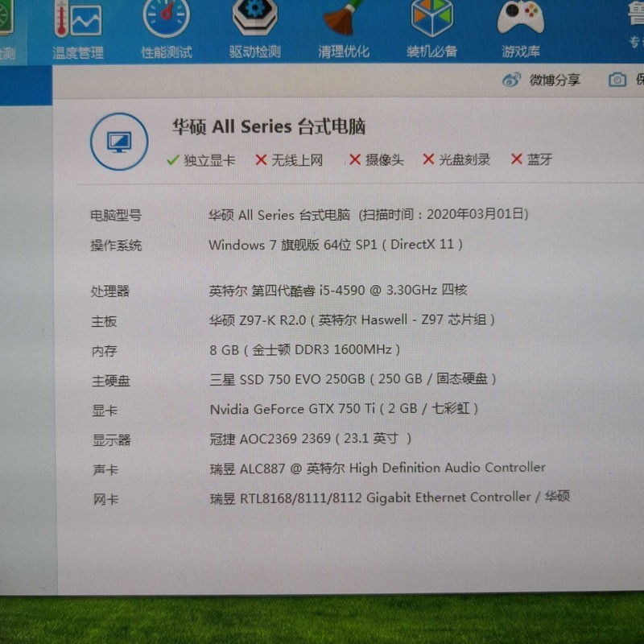Click the 主板 row label

104,321
